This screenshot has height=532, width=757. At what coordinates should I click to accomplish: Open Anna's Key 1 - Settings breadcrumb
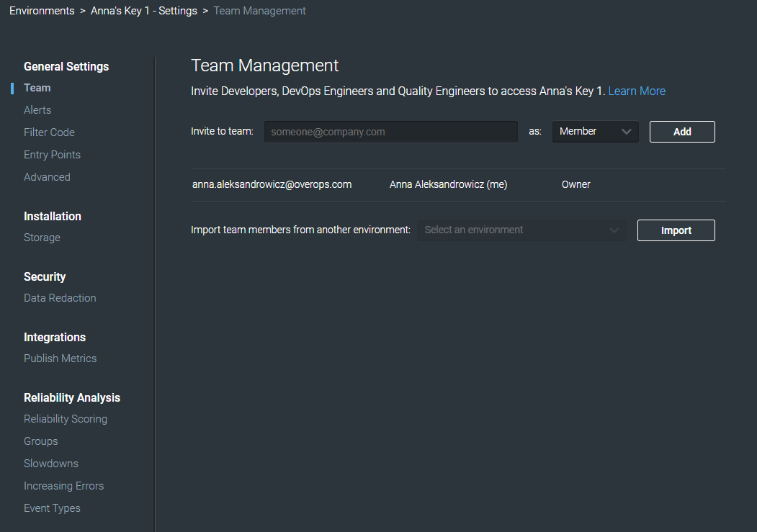click(144, 11)
